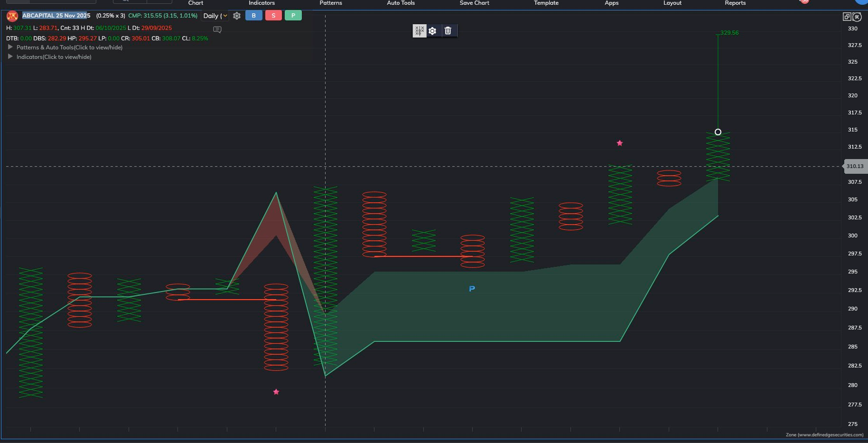This screenshot has width=868, height=443.
Task: Open the Template menu
Action: 546,3
